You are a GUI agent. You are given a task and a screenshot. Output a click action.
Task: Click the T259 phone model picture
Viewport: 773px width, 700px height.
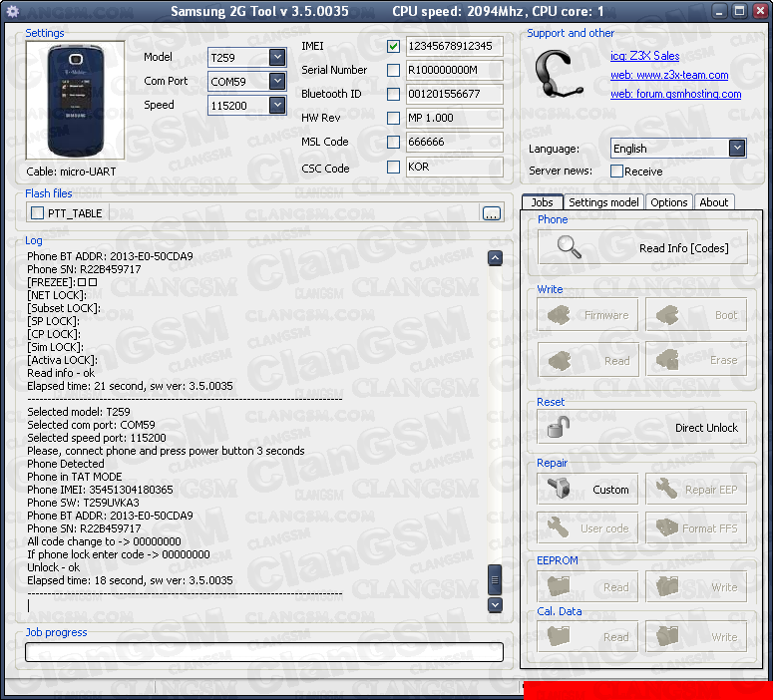75,101
